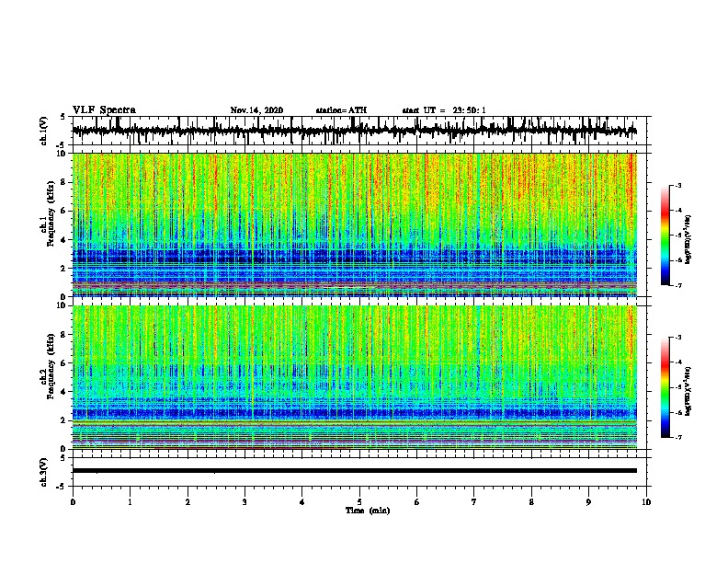
Task: Click time axis tick label '6'
Action: coord(416,502)
